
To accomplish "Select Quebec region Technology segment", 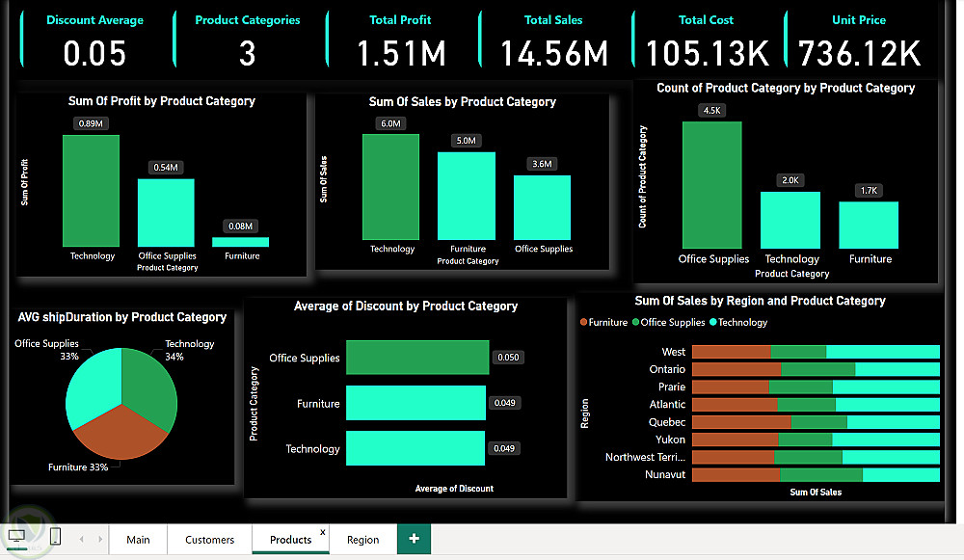I will (894, 422).
